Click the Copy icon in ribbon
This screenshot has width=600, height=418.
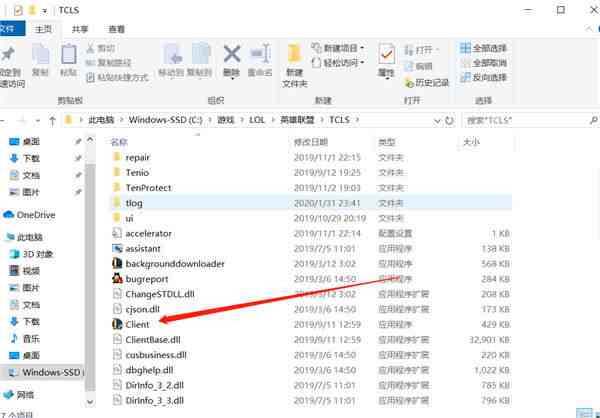40,55
